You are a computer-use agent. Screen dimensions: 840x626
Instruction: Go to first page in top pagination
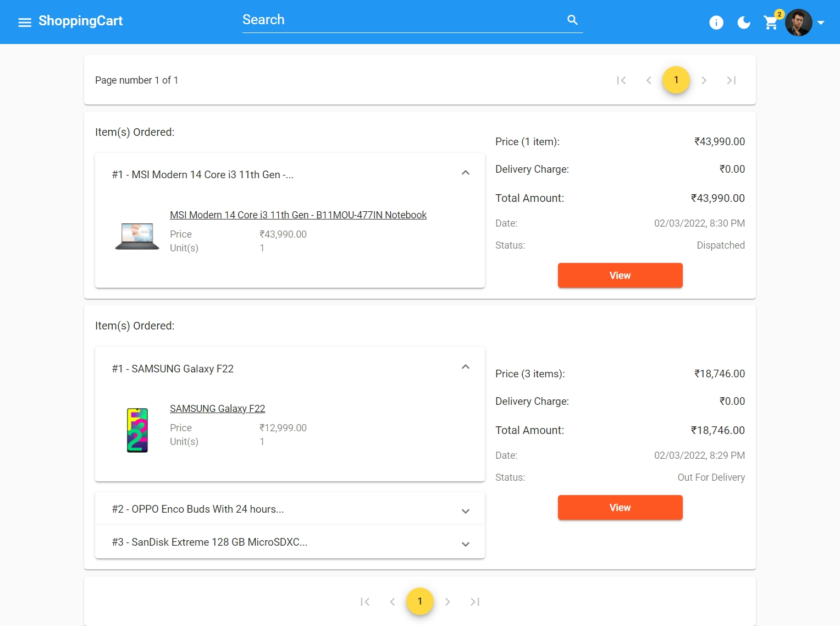(621, 80)
